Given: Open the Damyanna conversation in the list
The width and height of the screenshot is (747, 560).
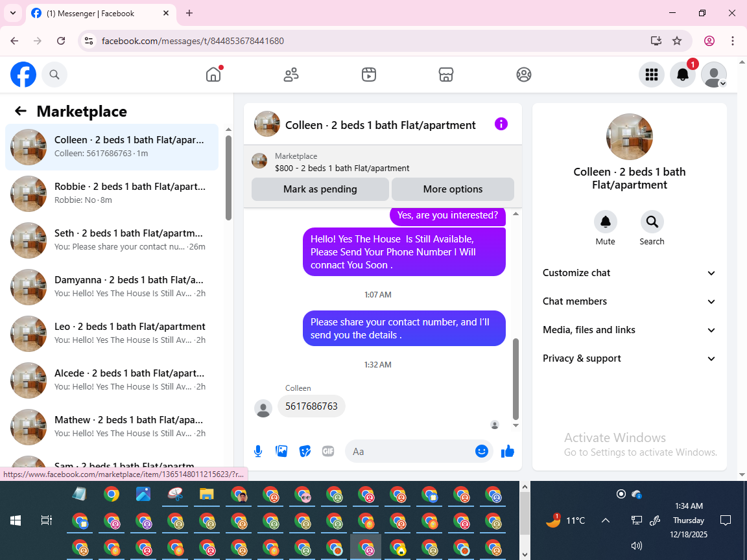Looking at the screenshot, I should pos(112,287).
